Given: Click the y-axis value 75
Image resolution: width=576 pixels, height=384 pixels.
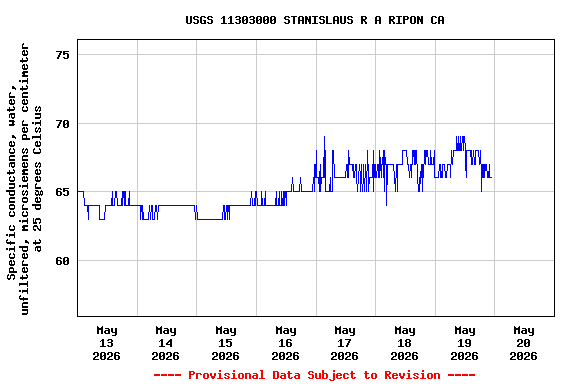Looking at the screenshot, I should (62, 55).
